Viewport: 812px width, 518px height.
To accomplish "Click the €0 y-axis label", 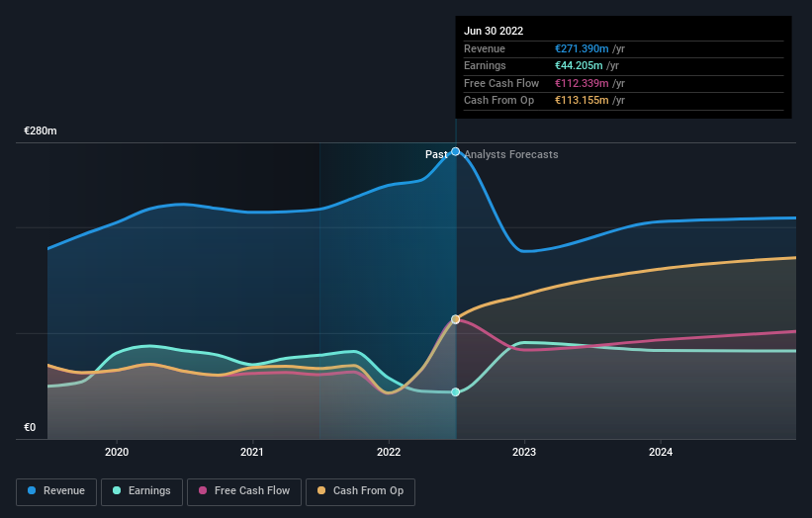I will (30, 427).
